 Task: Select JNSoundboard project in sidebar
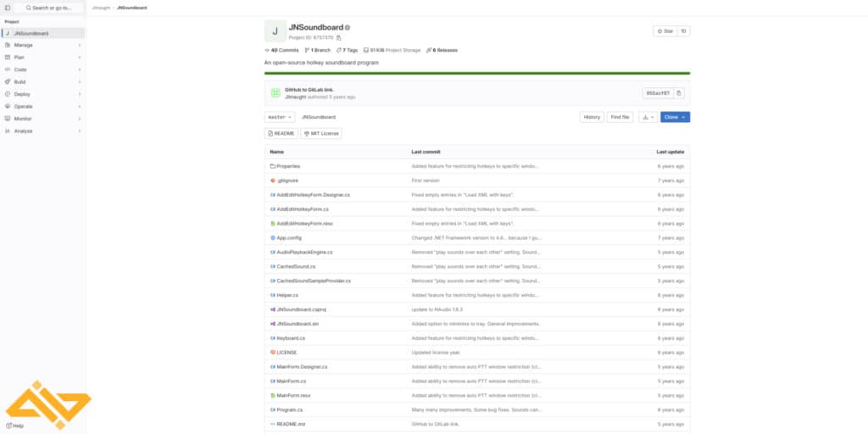click(x=42, y=33)
